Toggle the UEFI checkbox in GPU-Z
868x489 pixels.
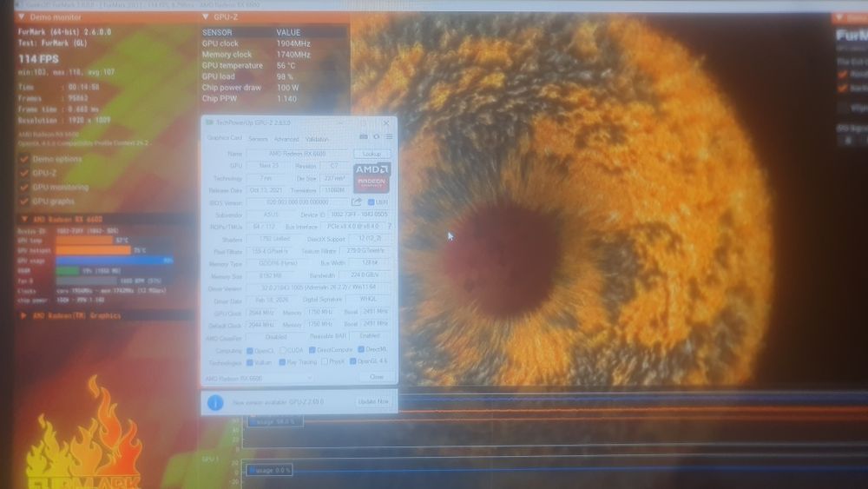click(371, 202)
